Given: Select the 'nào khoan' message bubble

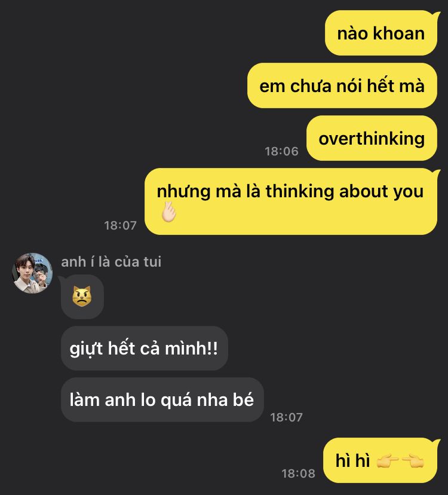Looking at the screenshot, I should point(381,33).
